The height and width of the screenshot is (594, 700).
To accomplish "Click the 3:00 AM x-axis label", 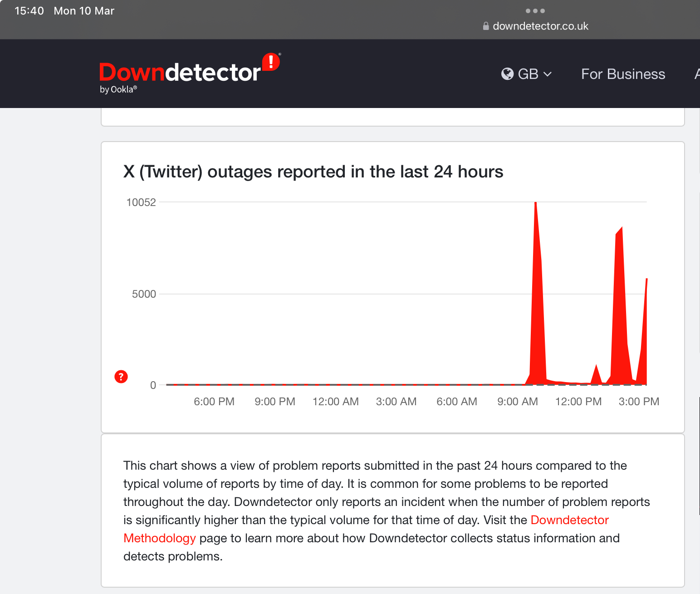I will point(397,402).
